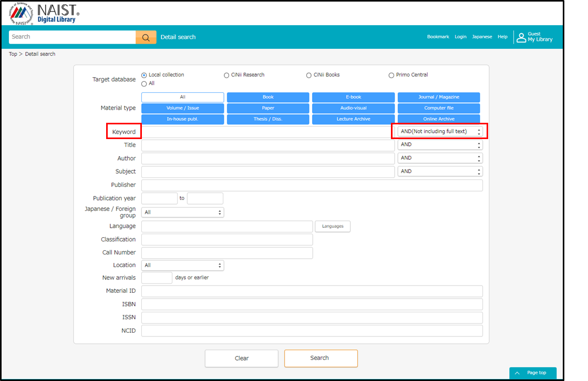Select the All target database radio button

[144, 84]
